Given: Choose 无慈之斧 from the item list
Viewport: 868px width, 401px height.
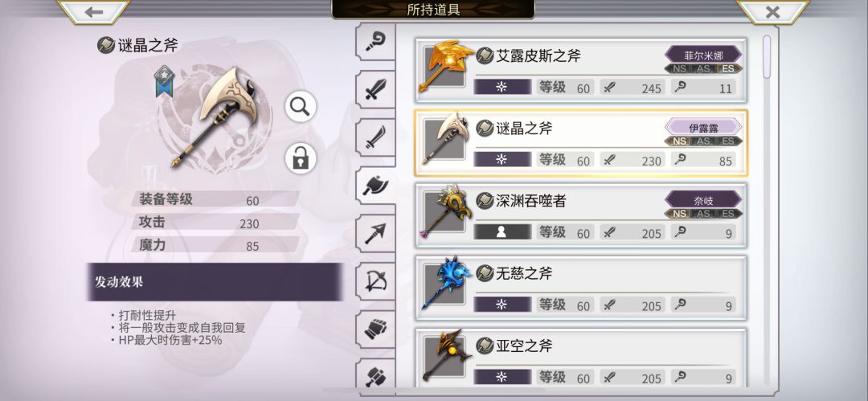Looking at the screenshot, I should [581, 288].
